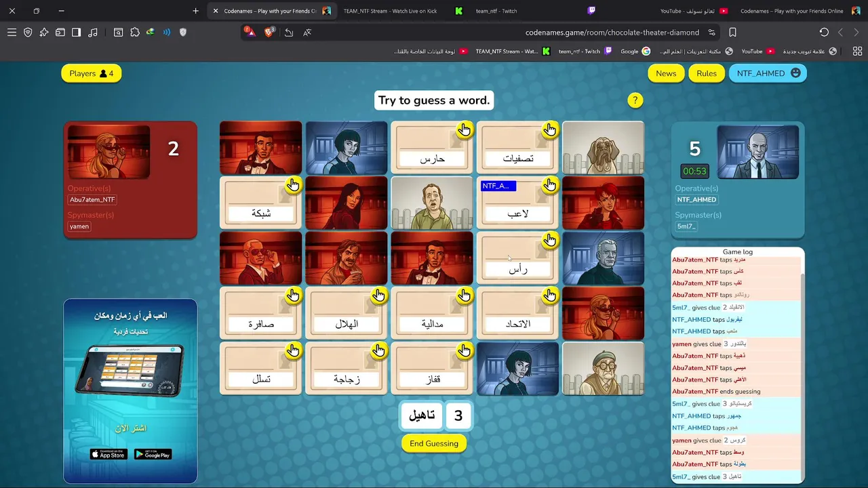Viewport: 868px width, 488px height.
Task: Reload the page with refresh icon
Action: click(824, 33)
